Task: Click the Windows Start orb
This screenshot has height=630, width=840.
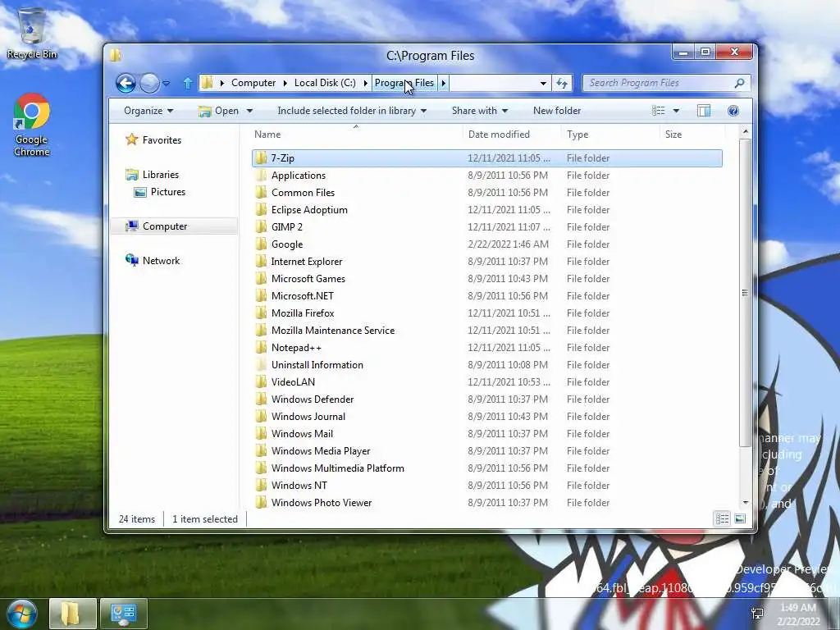Action: click(x=21, y=614)
